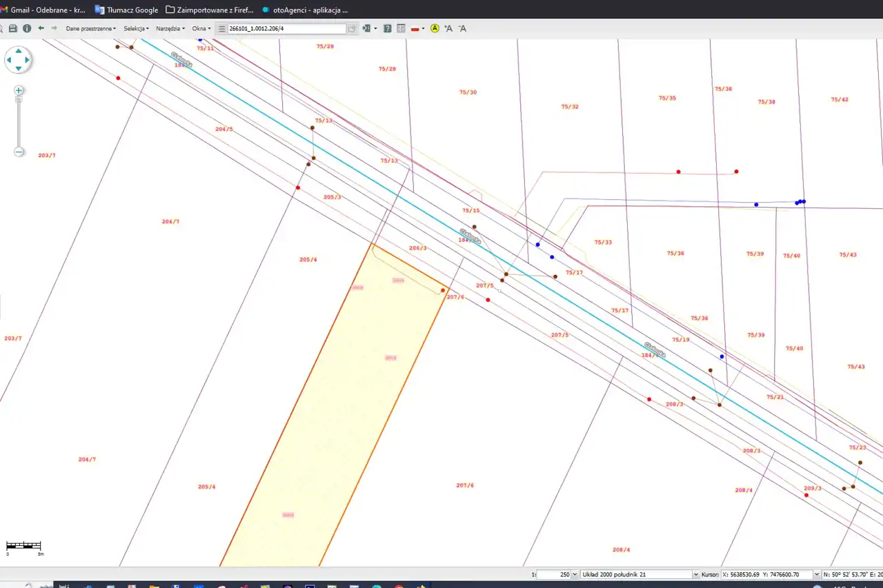Expand the map scale dropdown showing 250
The width and height of the screenshot is (883, 588).
pyautogui.click(x=575, y=574)
